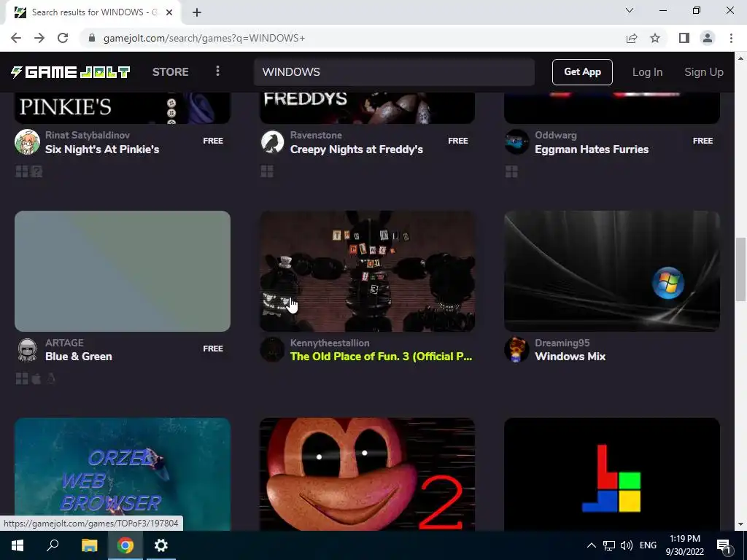
Task: Open the Windows Mix game title
Action: pos(570,357)
